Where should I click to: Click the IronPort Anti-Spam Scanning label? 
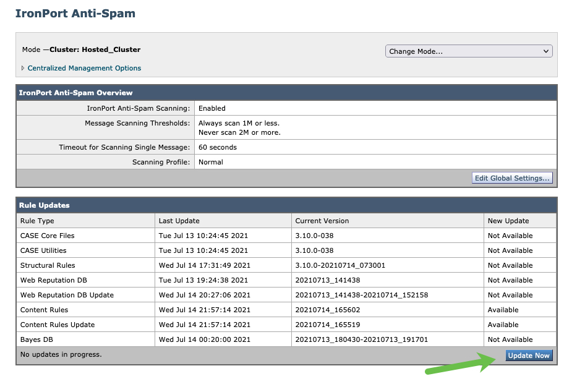point(138,108)
